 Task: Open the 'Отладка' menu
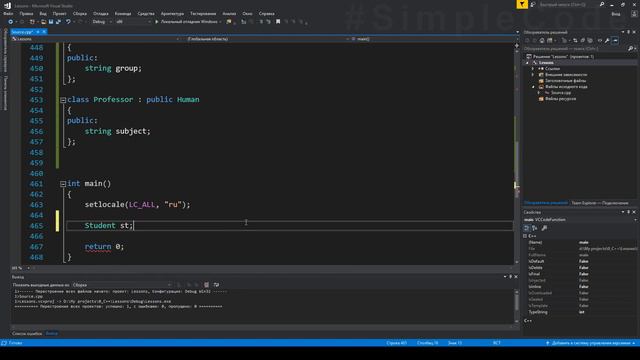(100, 13)
